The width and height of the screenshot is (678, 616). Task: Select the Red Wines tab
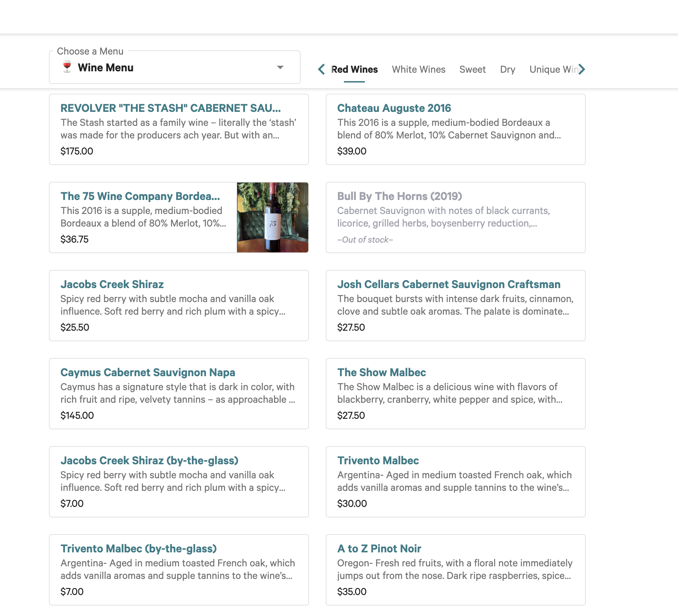pos(354,70)
